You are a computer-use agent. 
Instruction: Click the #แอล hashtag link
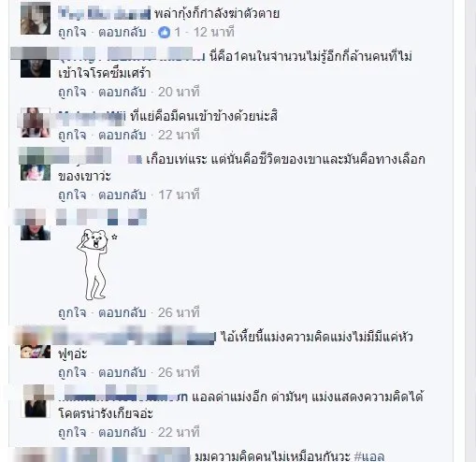[369, 456]
